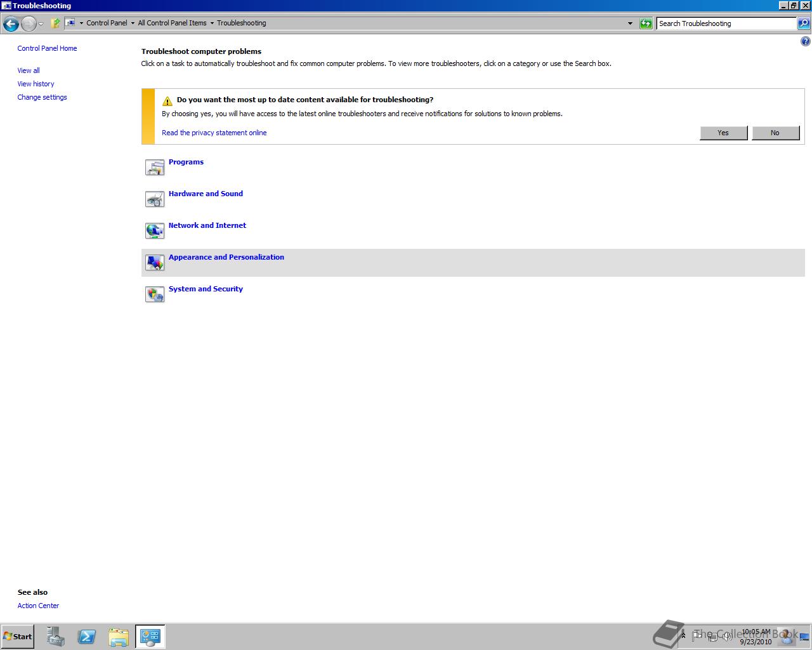Select the Control Panel breadcrumb

coord(107,23)
